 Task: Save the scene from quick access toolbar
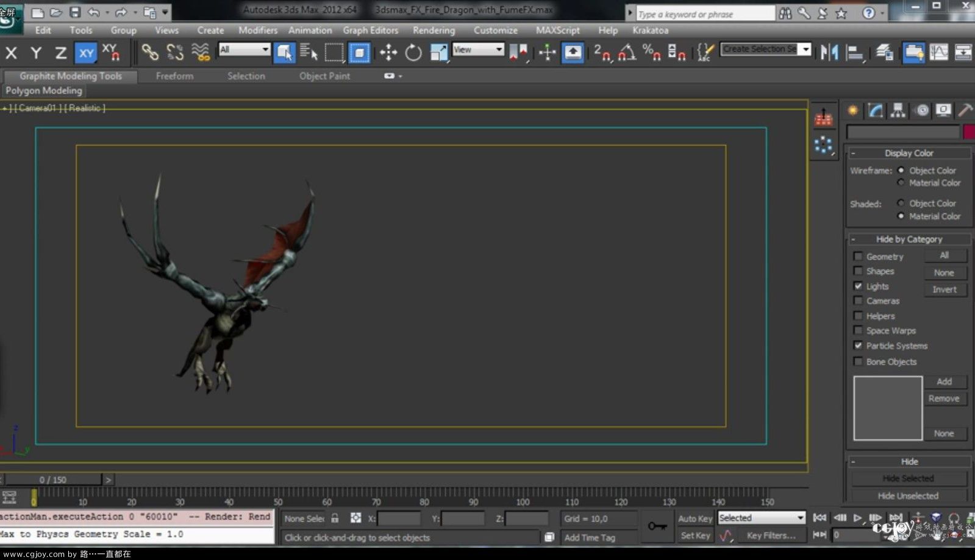click(x=75, y=12)
